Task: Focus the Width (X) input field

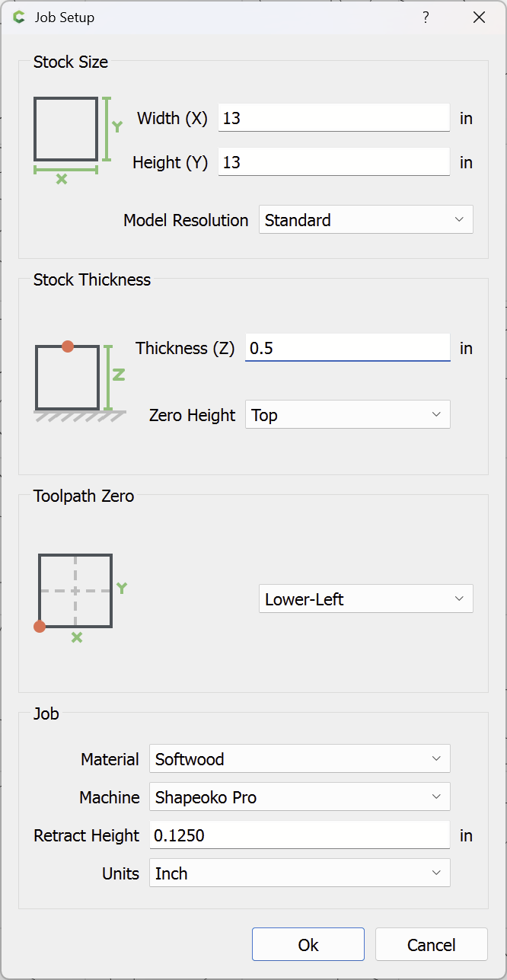Action: [333, 119]
